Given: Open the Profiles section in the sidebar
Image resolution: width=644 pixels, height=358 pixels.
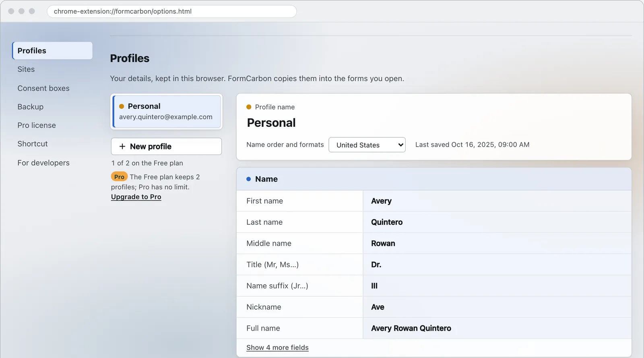Looking at the screenshot, I should pos(52,51).
